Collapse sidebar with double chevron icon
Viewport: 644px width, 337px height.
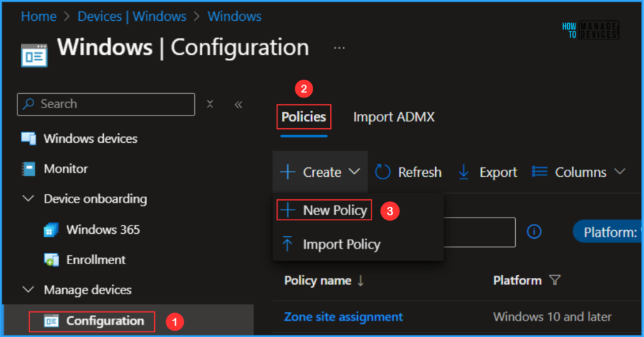[238, 104]
